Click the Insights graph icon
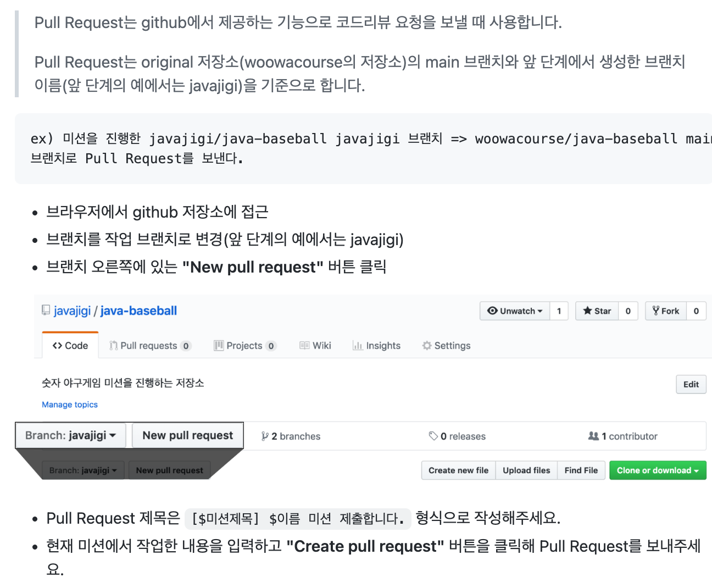 click(358, 346)
